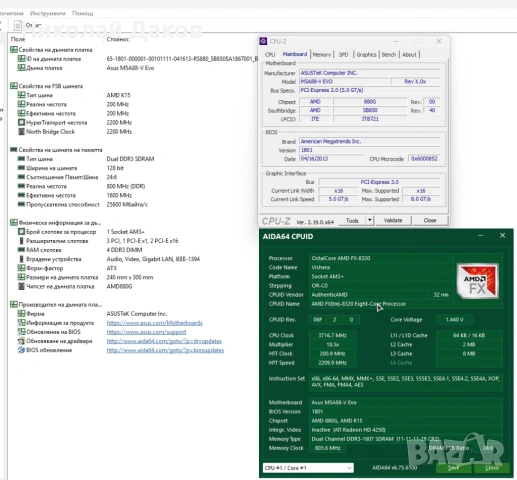517x480 pixels.
Task: Click the Model field 'M5A88-V EVO' in CPU-Z
Action: click(x=344, y=82)
